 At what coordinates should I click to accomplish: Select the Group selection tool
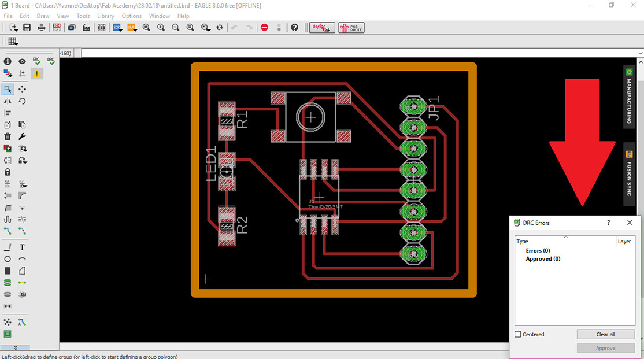8,89
